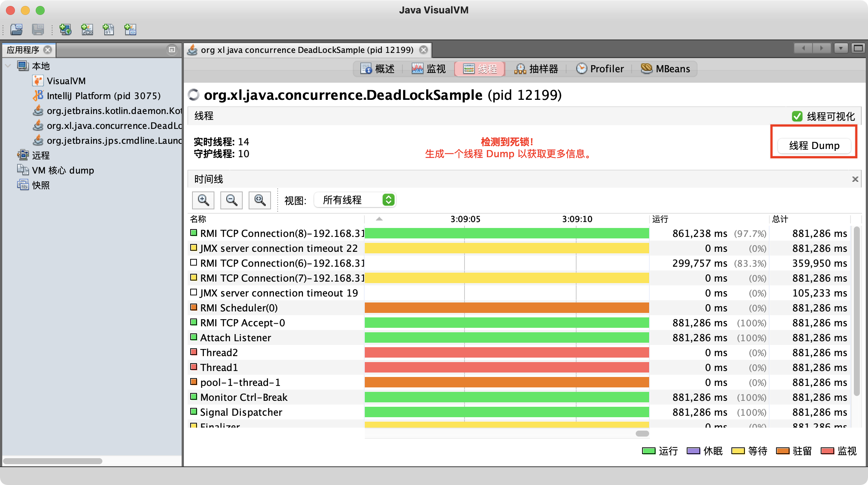This screenshot has height=485, width=868.
Task: Click the scroll documents left arrow
Action: coord(803,48)
